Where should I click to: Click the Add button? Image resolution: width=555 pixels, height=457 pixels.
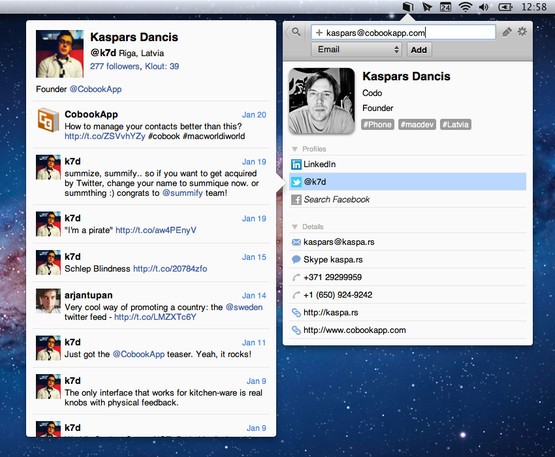pyautogui.click(x=419, y=50)
